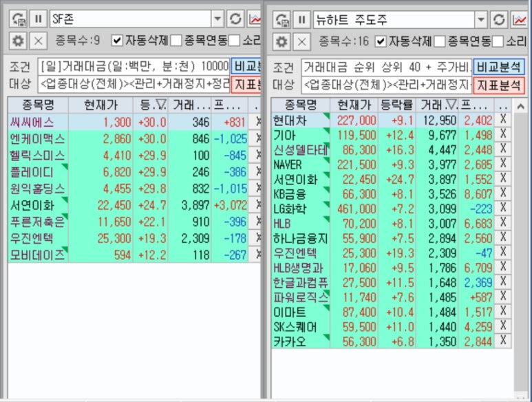Click the SF존 대상 text field
Image resolution: width=532 pixels, height=402 pixels.
tap(134, 84)
